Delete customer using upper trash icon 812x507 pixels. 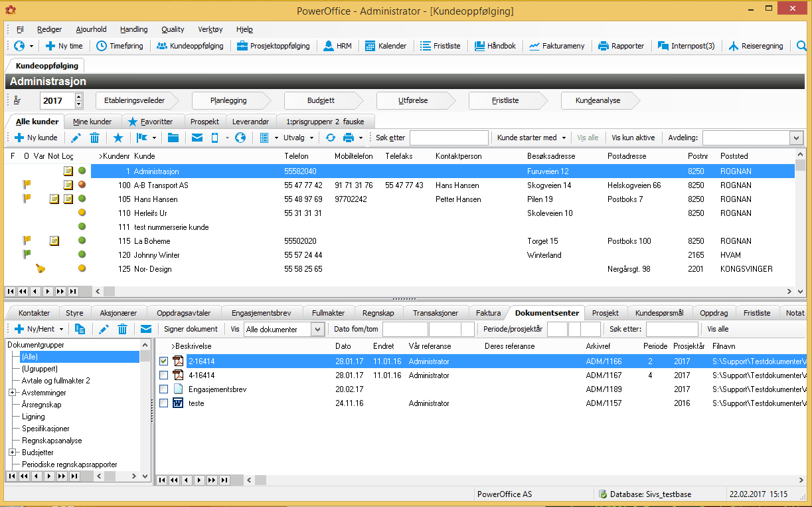[95, 138]
